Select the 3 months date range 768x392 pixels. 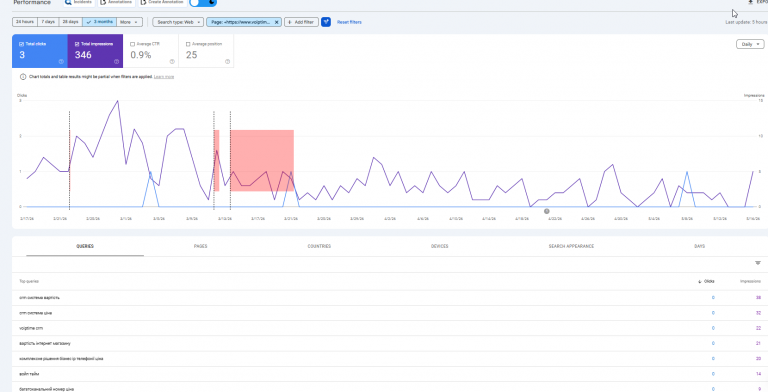coord(99,22)
